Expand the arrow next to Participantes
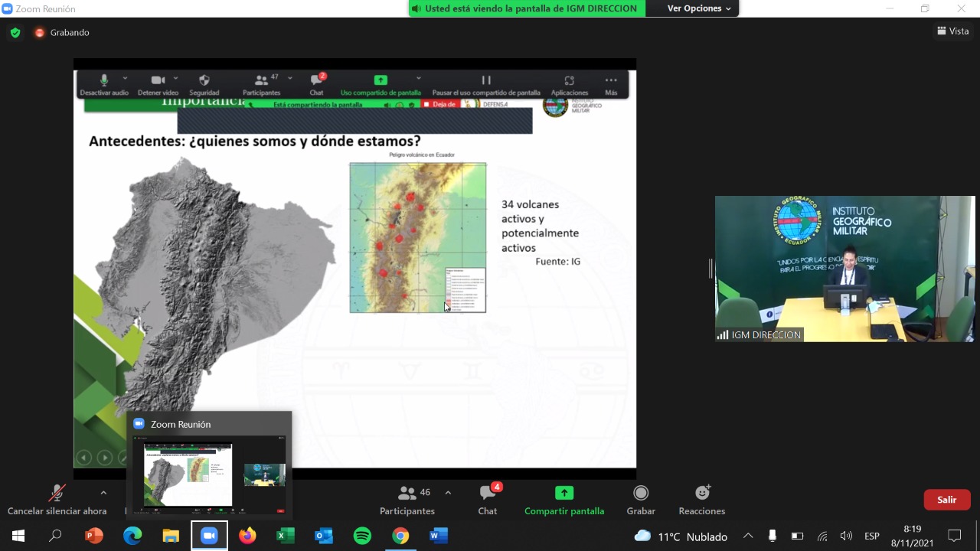Image resolution: width=980 pixels, height=551 pixels. (448, 493)
